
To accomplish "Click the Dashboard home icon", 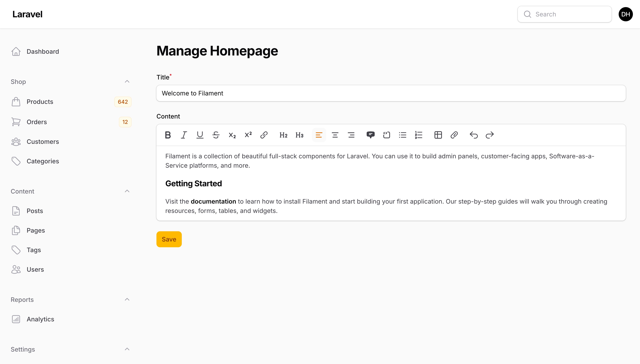I will (x=16, y=51).
